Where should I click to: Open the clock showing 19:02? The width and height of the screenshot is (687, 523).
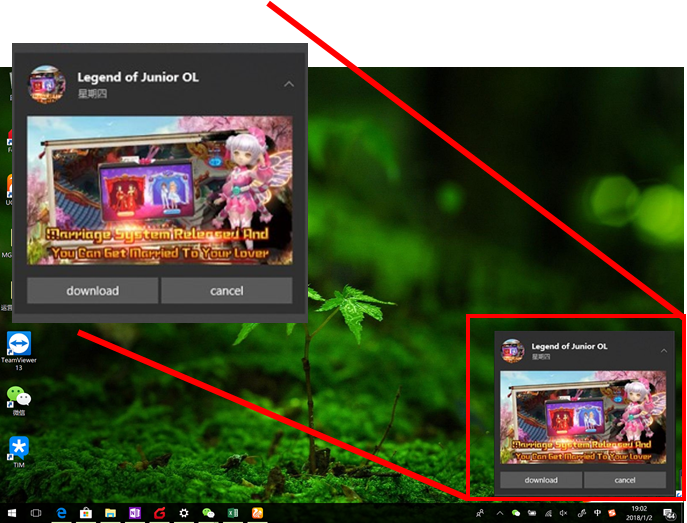639,513
